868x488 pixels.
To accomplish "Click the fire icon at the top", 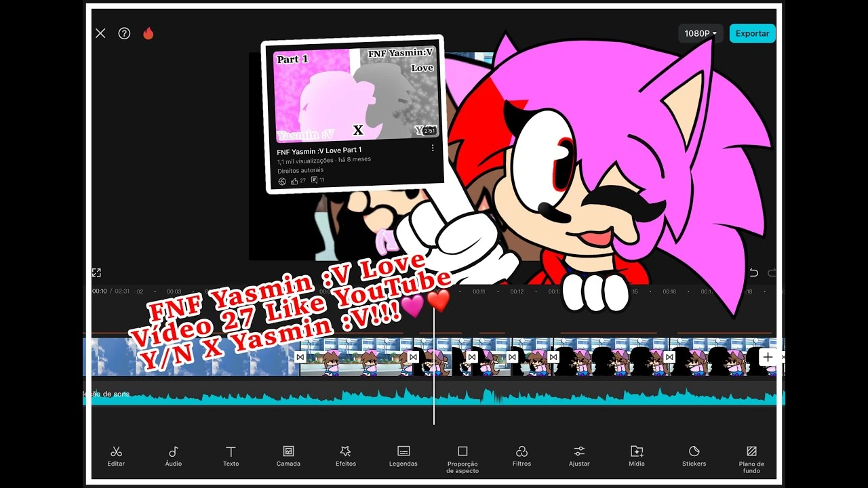I will click(149, 33).
